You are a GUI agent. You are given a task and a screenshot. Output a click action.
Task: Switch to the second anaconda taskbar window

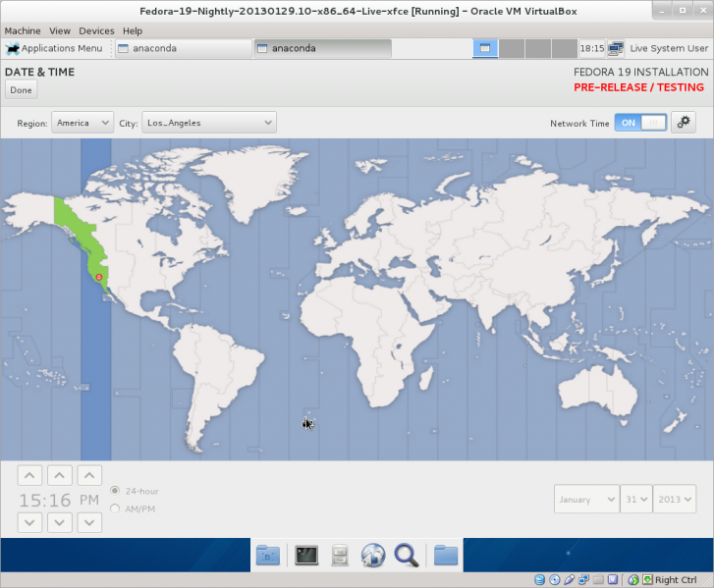[x=323, y=48]
